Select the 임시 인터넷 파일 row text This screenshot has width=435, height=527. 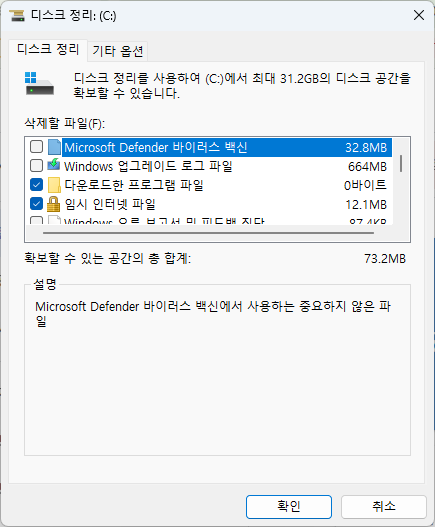(x=110, y=204)
